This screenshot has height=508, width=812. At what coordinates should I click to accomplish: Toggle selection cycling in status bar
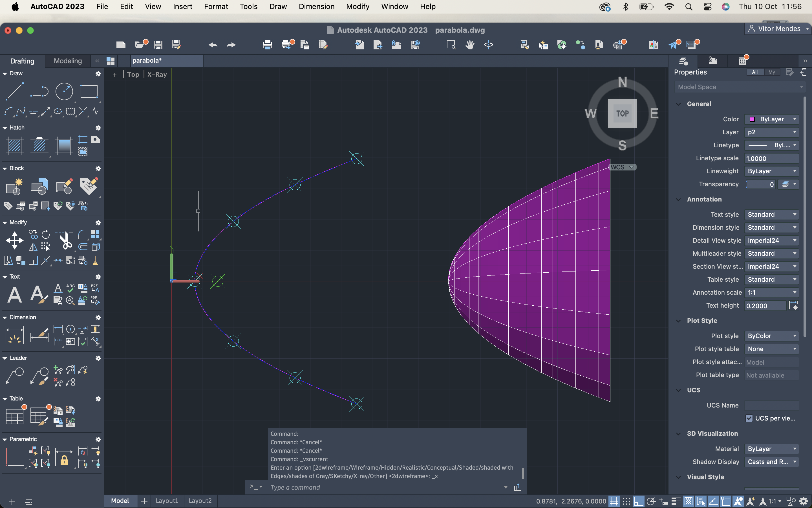coord(701,501)
